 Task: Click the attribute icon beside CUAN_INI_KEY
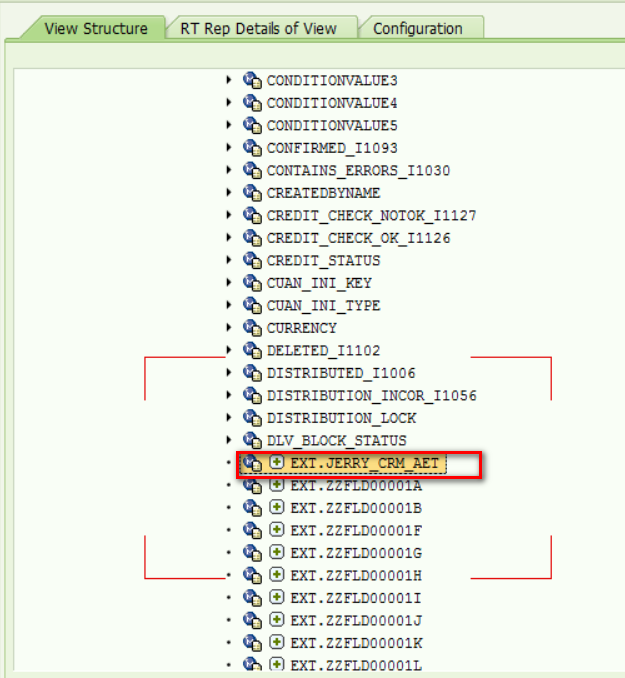tap(252, 283)
